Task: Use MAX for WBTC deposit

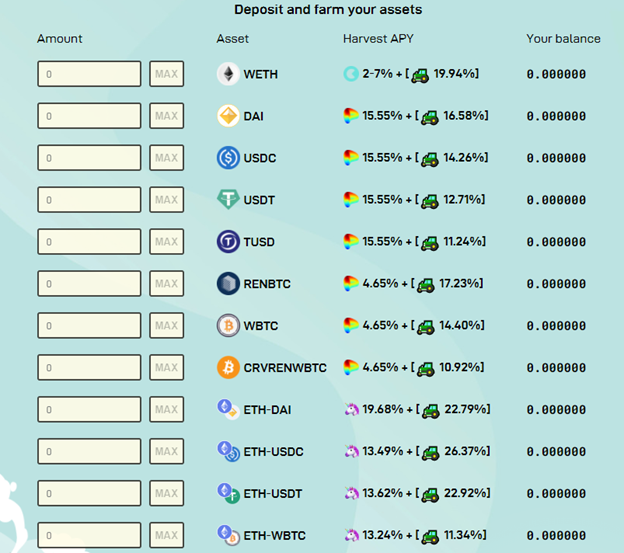Action: click(167, 325)
